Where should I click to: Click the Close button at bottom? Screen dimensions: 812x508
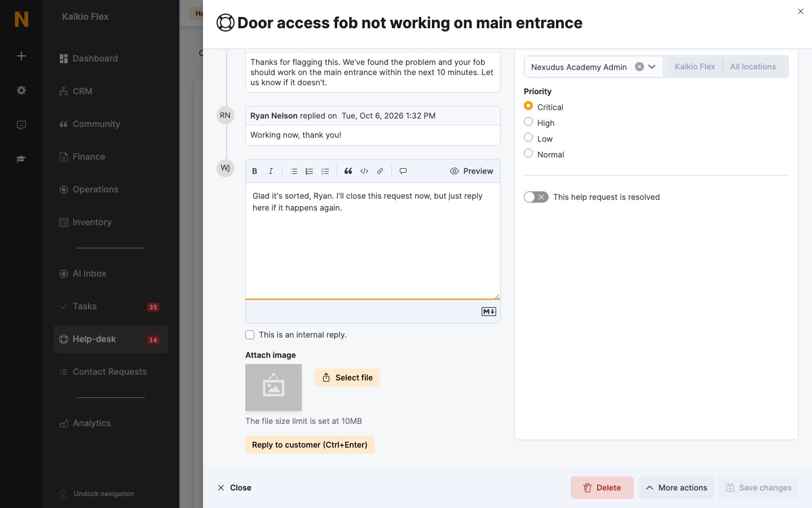(235, 488)
